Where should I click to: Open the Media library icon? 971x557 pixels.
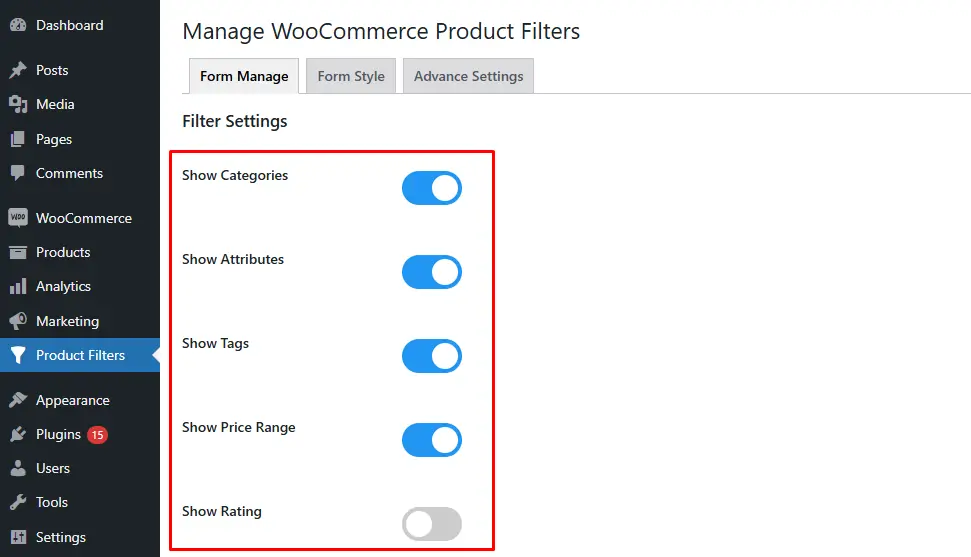tap(18, 104)
